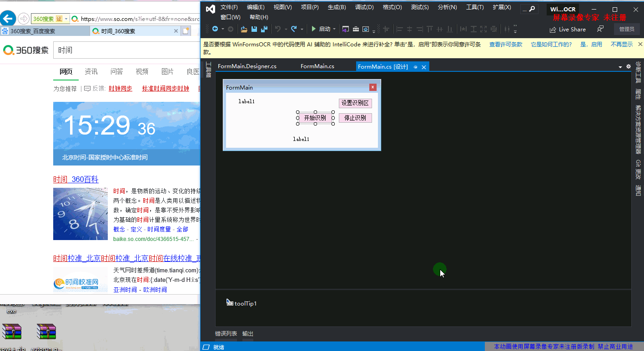Click the Align Bottoms layout icon
The image size is (644, 351).
450,29
